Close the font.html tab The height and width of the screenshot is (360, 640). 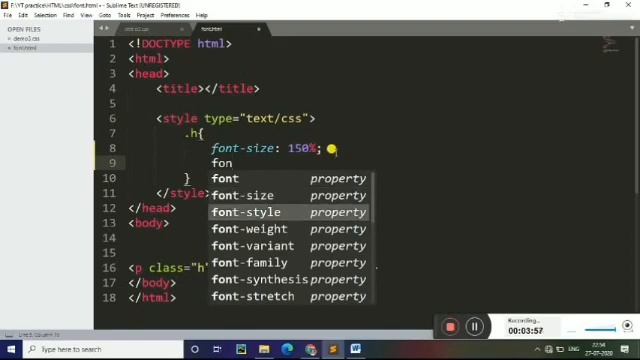tap(258, 29)
